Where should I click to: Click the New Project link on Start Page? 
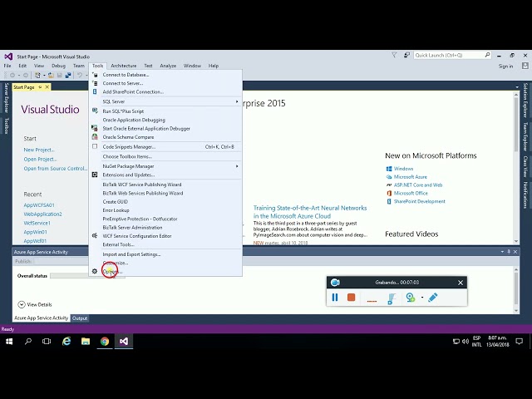click(39, 150)
